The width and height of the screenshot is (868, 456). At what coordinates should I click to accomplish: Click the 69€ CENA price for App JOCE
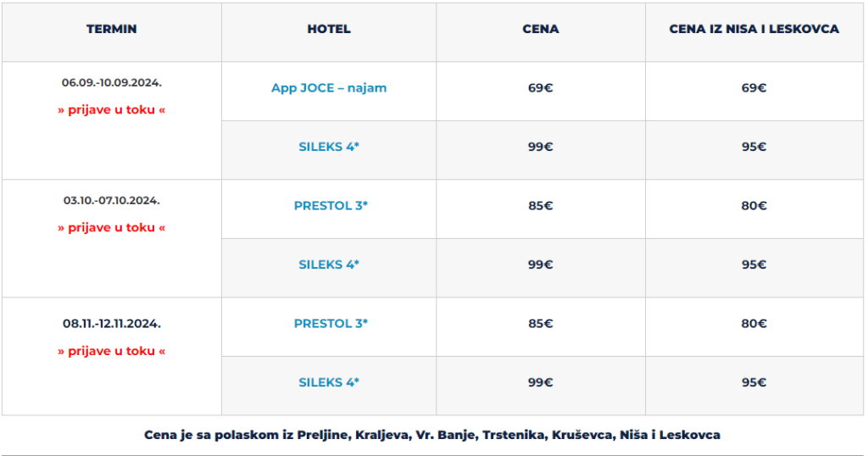tap(540, 88)
